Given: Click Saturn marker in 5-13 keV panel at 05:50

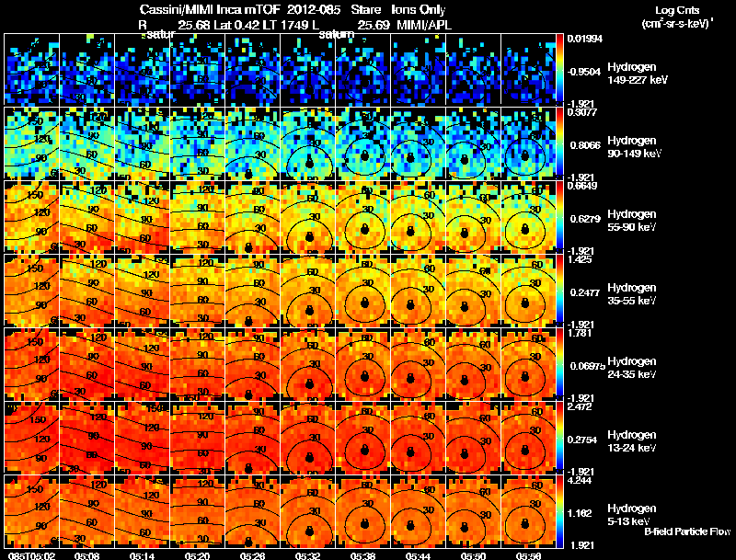Looking at the screenshot, I should pos(465,526).
